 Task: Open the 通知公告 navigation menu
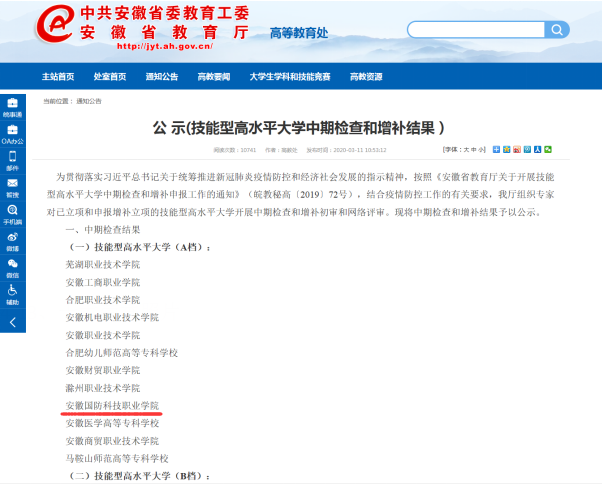[x=161, y=77]
